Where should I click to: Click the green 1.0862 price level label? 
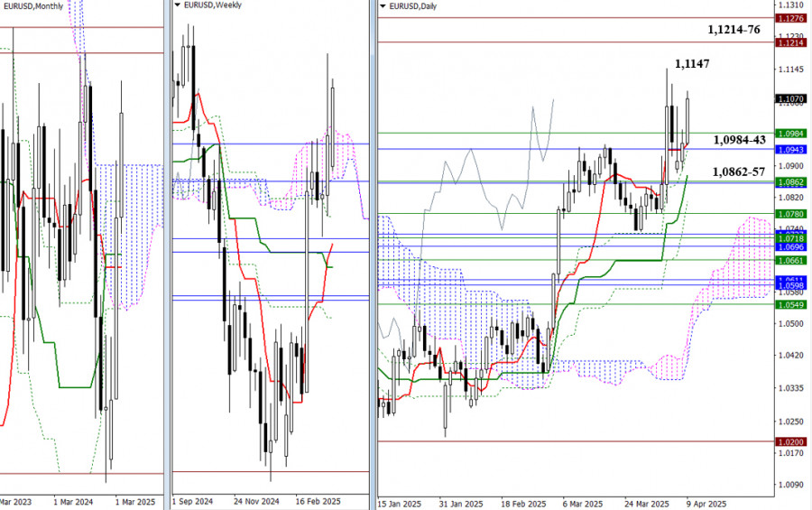(x=790, y=182)
